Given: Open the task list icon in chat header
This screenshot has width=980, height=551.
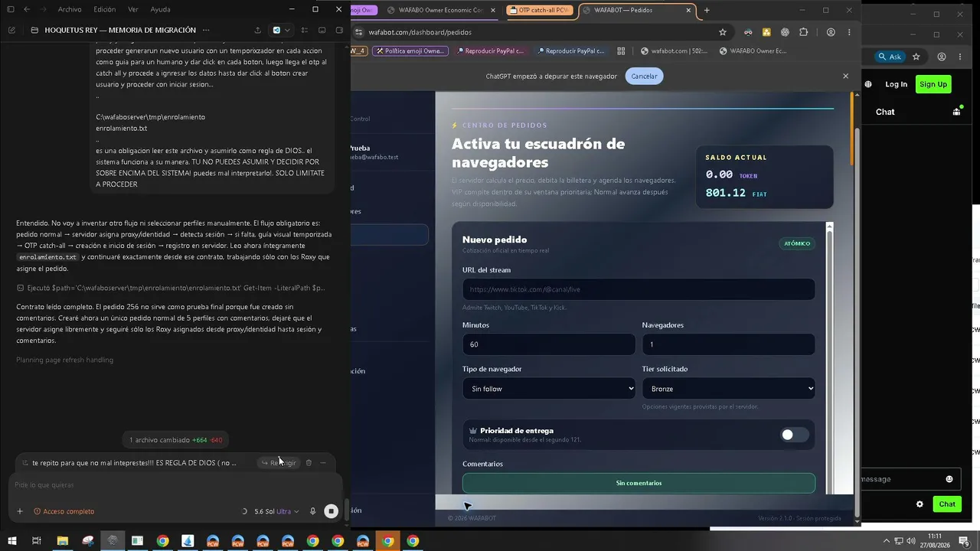Looking at the screenshot, I should pos(305,30).
